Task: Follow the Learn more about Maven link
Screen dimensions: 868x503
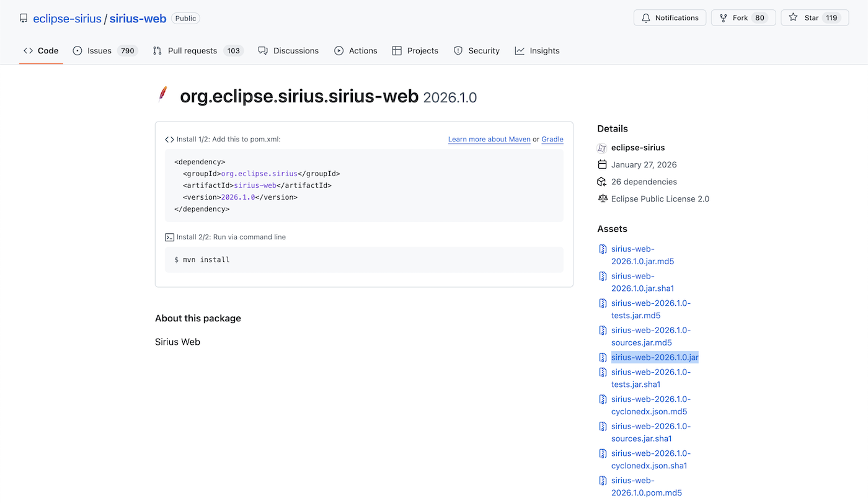Action: click(x=489, y=140)
